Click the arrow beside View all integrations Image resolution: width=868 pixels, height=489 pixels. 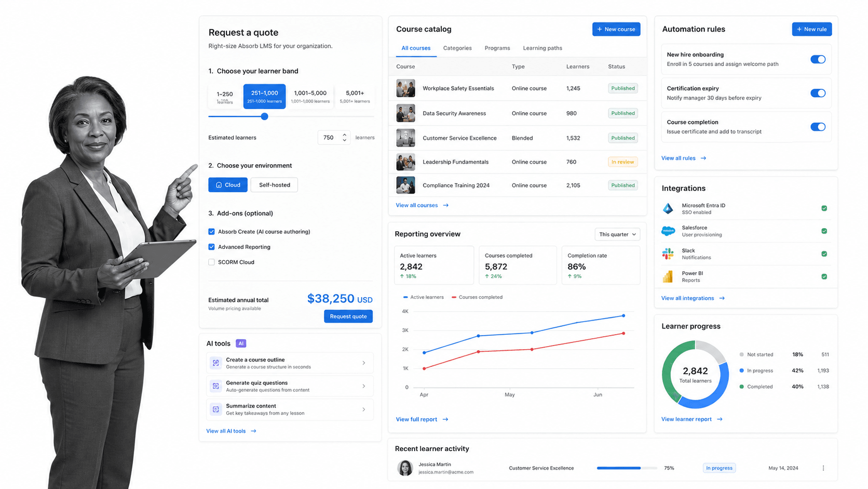pos(722,298)
